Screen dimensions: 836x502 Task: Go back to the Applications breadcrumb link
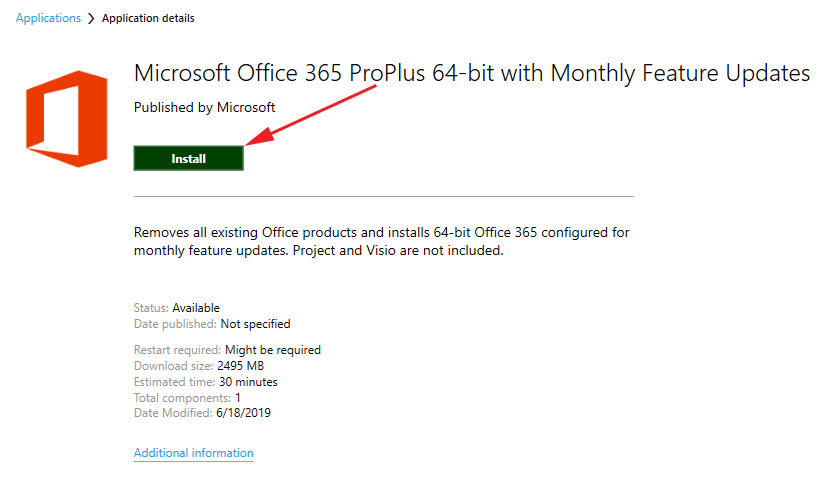point(48,18)
